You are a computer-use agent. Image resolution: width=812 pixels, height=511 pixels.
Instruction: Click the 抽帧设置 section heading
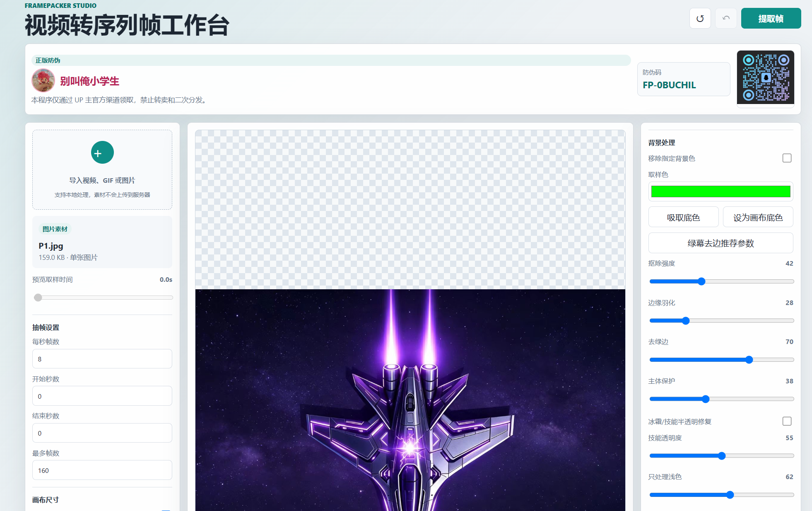point(46,327)
